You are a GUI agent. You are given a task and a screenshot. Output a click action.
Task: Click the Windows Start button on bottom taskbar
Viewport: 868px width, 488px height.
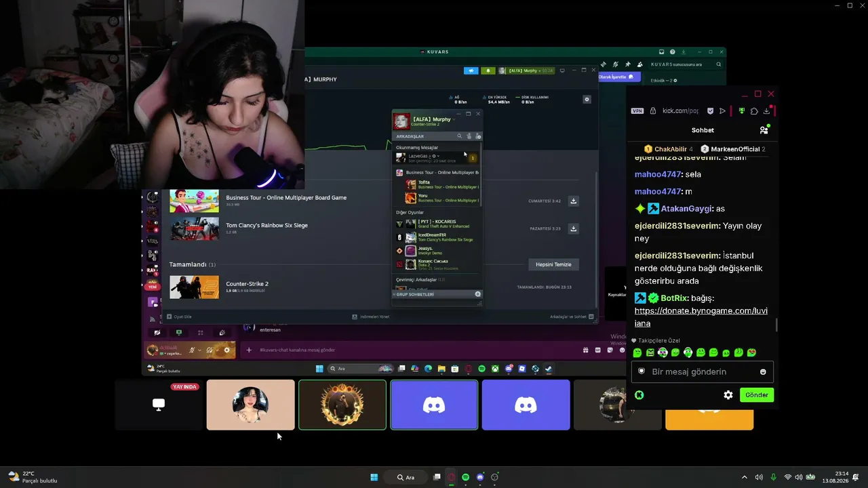pyautogui.click(x=374, y=477)
